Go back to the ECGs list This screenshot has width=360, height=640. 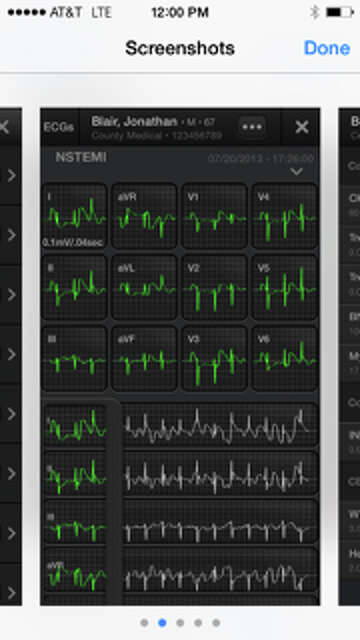tap(59, 127)
